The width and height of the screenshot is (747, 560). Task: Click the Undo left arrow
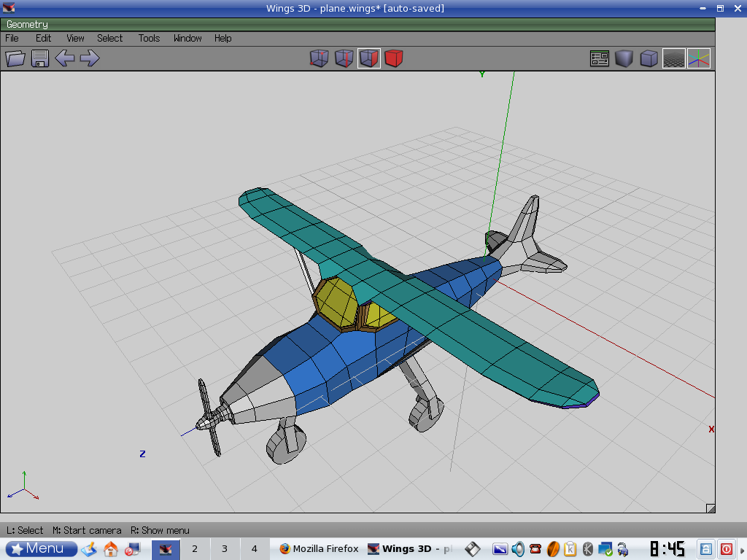pyautogui.click(x=65, y=58)
